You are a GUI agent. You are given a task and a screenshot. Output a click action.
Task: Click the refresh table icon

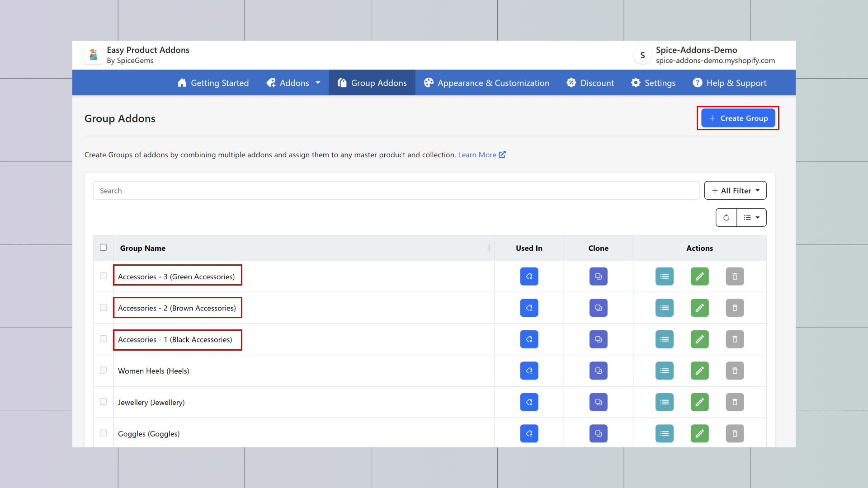[x=726, y=218]
